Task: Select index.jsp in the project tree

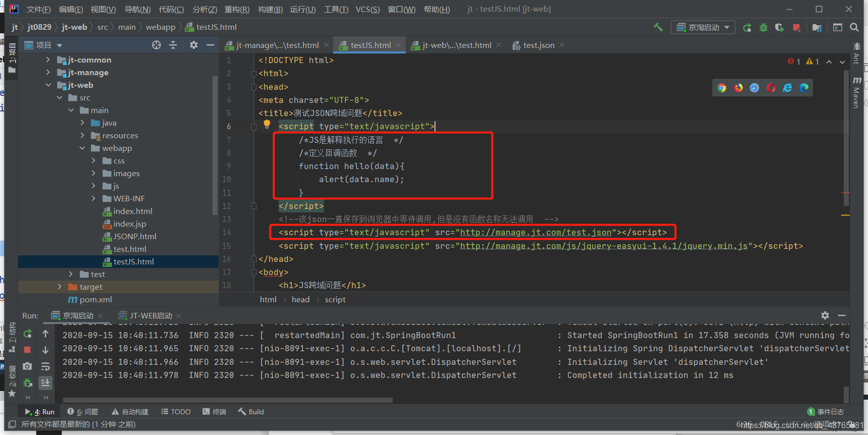Action: click(x=130, y=224)
